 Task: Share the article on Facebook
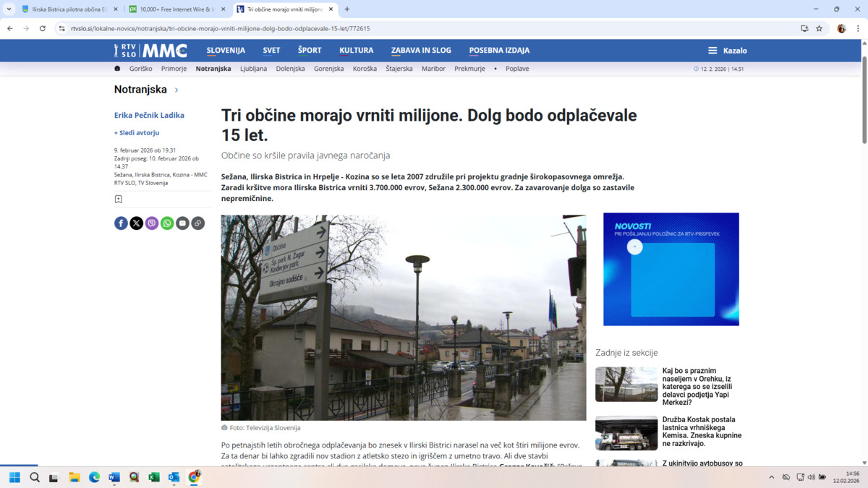coord(121,223)
